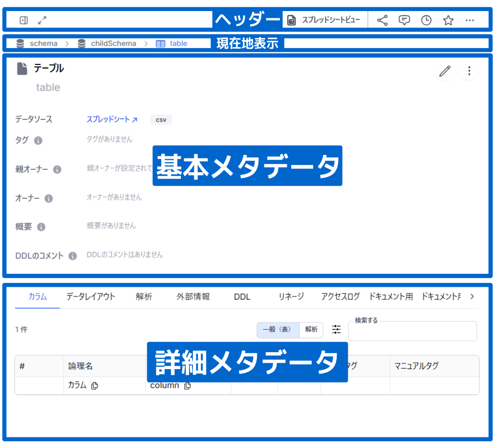Viewport: 495px width, 448px height.
Task: Open the history clock icon
Action: 426,20
